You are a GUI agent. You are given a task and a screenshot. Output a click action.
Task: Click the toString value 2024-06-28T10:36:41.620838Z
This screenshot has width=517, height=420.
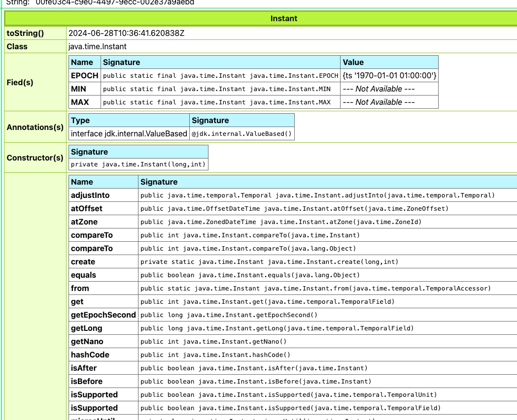(127, 33)
